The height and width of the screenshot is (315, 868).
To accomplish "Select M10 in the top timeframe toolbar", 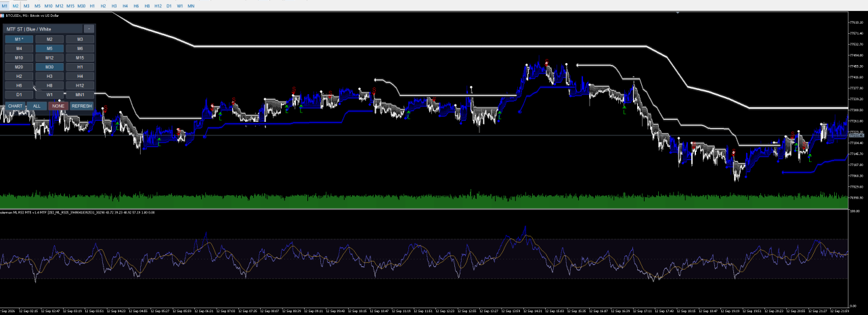I will pos(49,5).
